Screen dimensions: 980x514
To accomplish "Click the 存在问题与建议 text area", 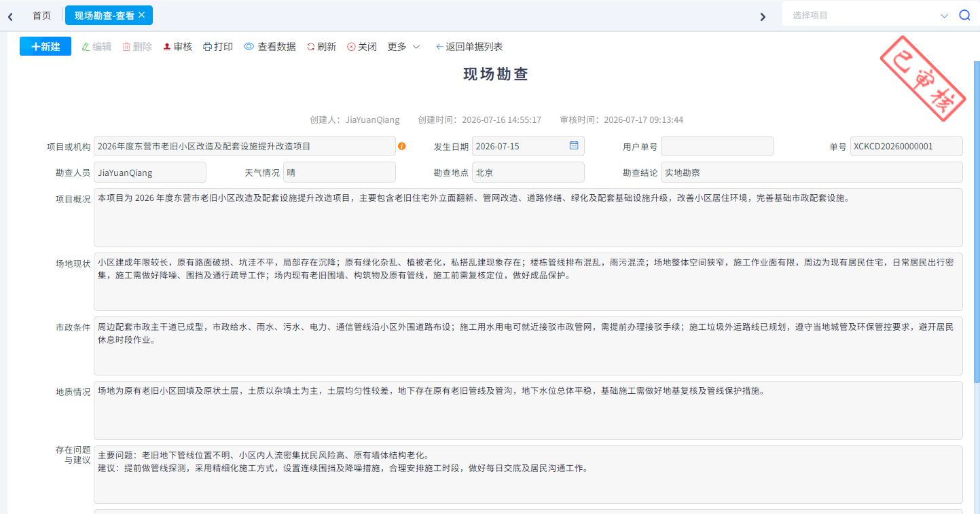I will [528, 475].
